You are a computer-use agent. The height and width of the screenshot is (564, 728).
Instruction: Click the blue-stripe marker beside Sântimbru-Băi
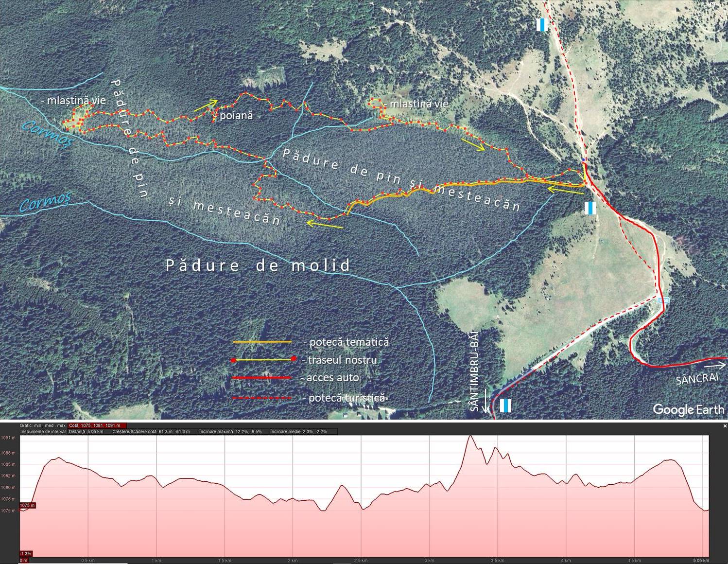click(506, 405)
